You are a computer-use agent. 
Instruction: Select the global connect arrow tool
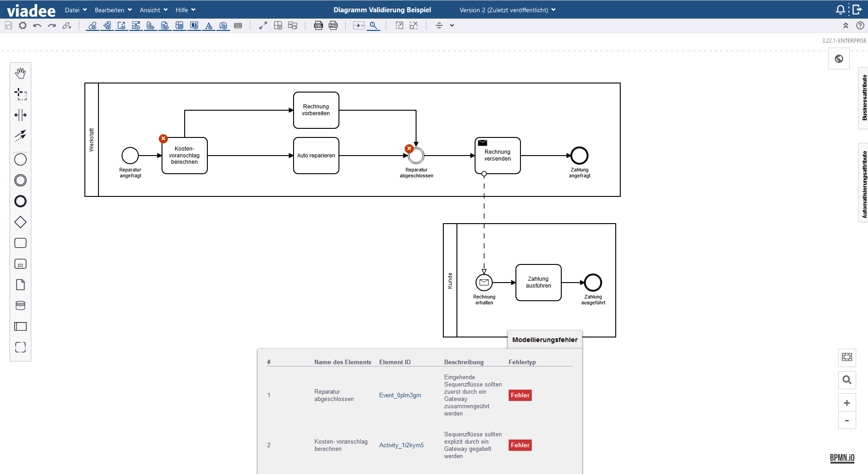(x=20, y=136)
